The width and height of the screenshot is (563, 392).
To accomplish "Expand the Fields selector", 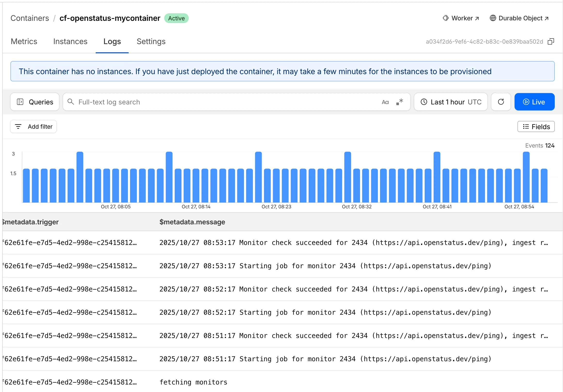I will point(536,126).
